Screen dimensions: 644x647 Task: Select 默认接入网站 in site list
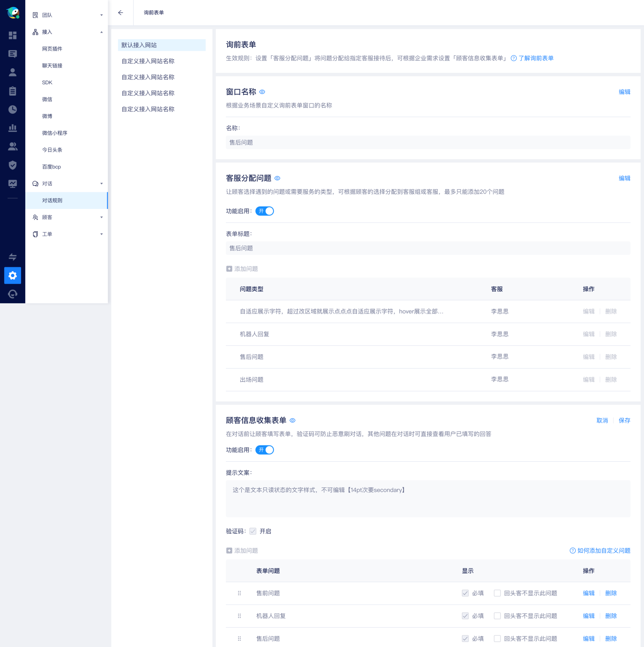pos(162,45)
